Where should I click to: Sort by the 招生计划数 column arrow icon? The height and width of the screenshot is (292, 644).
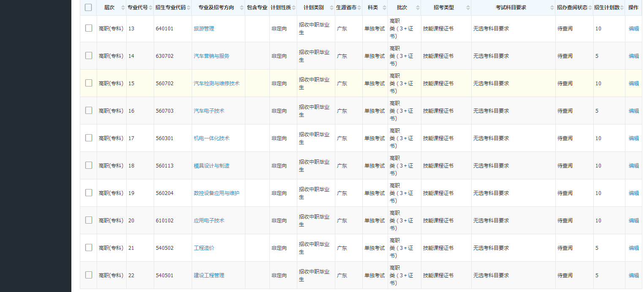622,8
